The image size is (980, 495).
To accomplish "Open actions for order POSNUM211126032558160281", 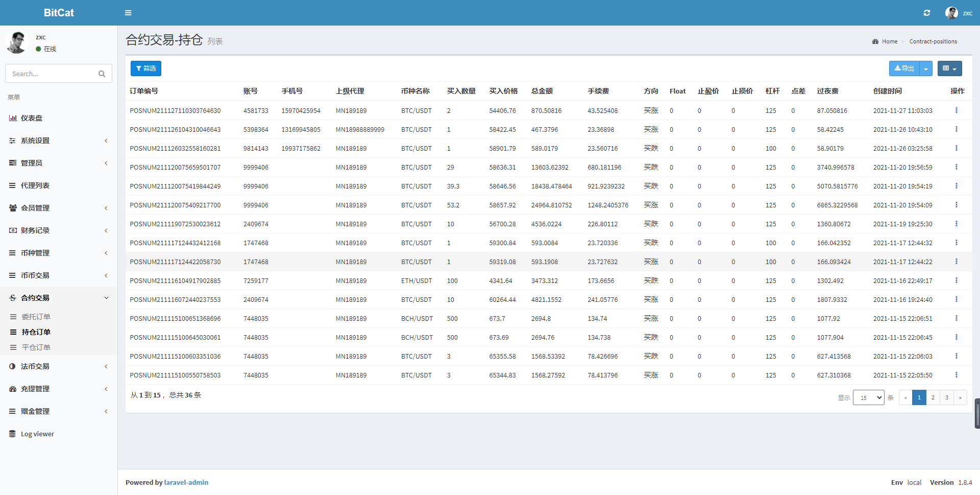I will 956,148.
